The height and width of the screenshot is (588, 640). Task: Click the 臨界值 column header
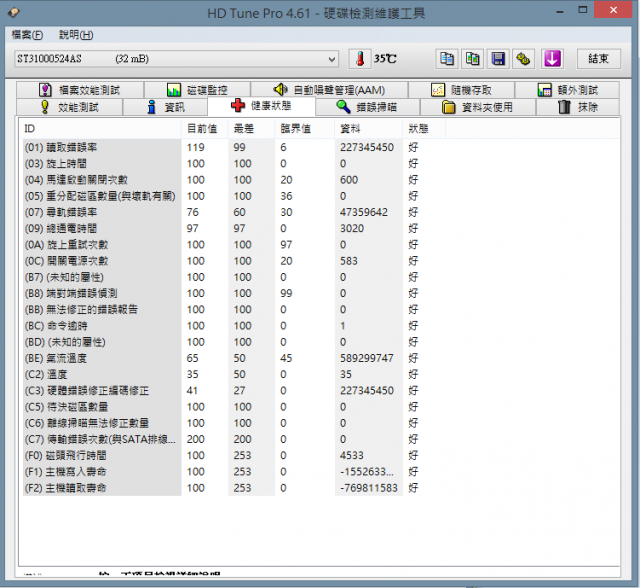tap(304, 129)
